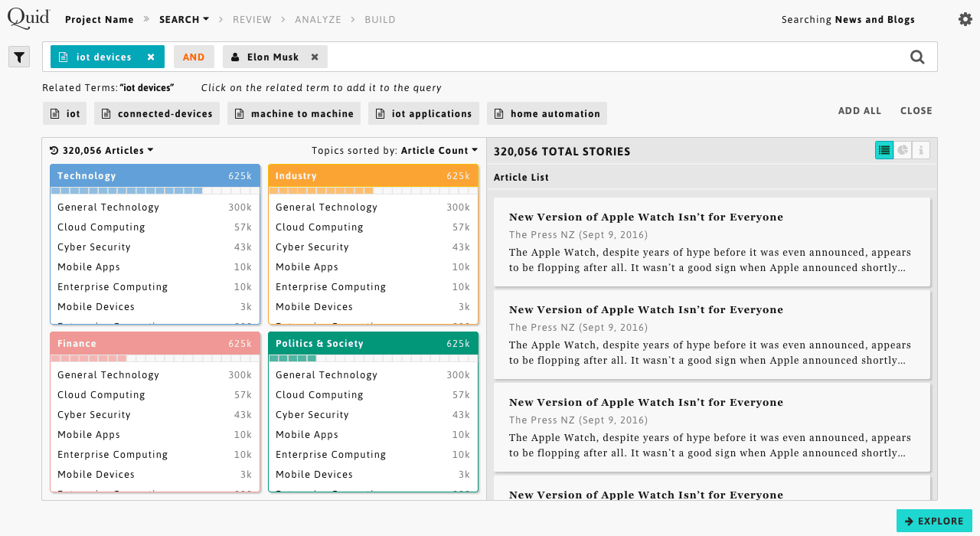Switch to list view icon
This screenshot has height=536, width=980.
click(x=884, y=150)
